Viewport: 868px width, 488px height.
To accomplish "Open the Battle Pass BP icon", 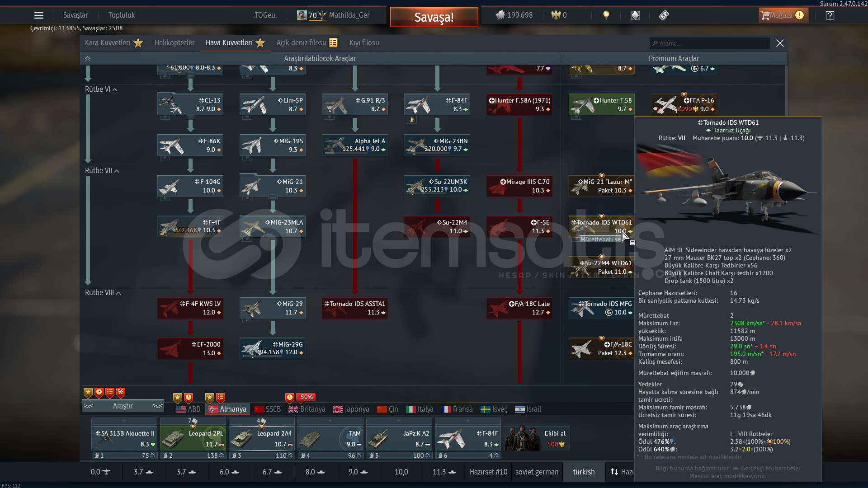I will click(664, 15).
